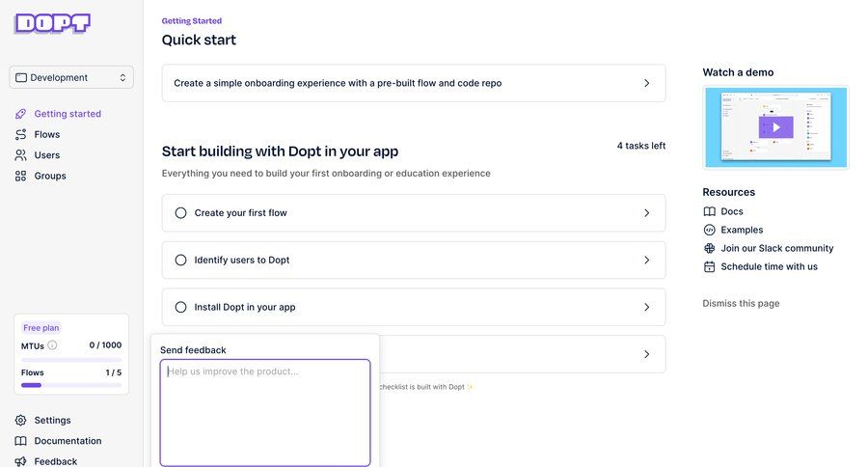Open the Watch a demo thumbnail

[x=775, y=127]
